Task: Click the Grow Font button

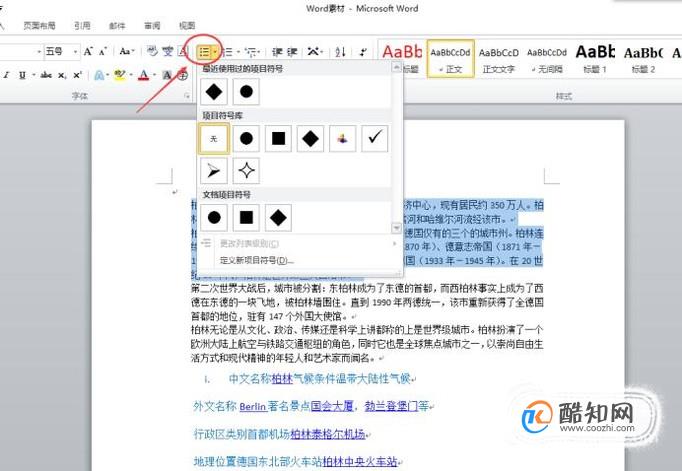Action: 88,52
